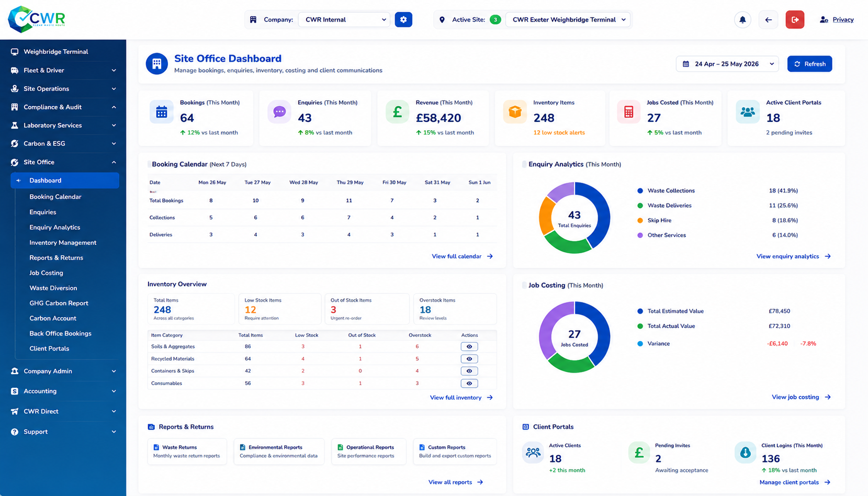Screen dimensions: 868x496
Task: Click the blue Waste Collections legend dot
Action: coord(640,191)
